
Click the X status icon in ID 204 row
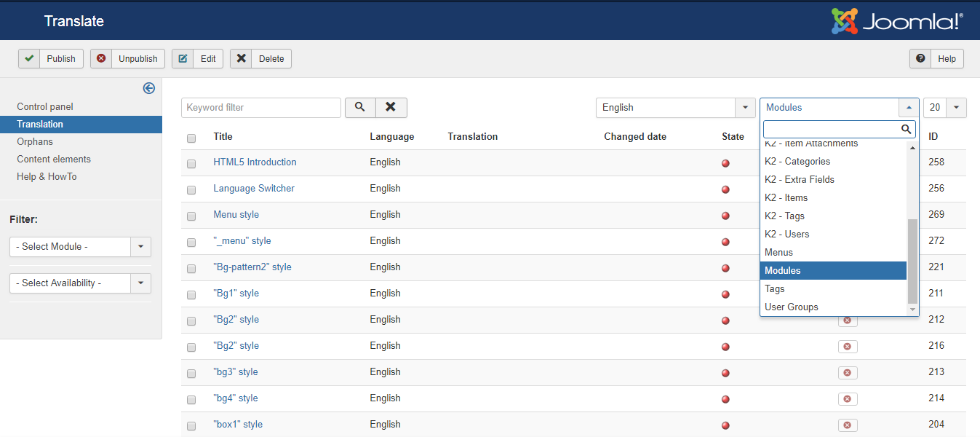pos(848,425)
